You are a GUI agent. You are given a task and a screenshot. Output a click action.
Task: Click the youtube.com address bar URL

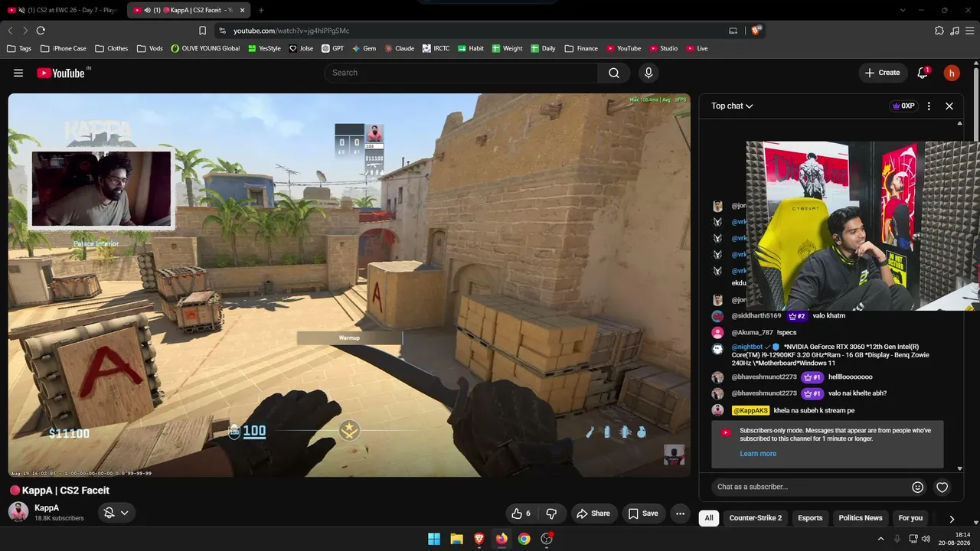point(291,31)
